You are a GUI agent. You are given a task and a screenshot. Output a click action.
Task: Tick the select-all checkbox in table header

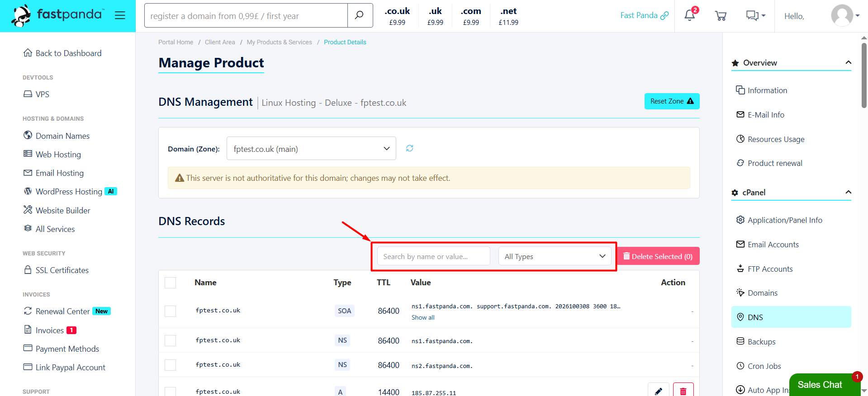tap(171, 283)
